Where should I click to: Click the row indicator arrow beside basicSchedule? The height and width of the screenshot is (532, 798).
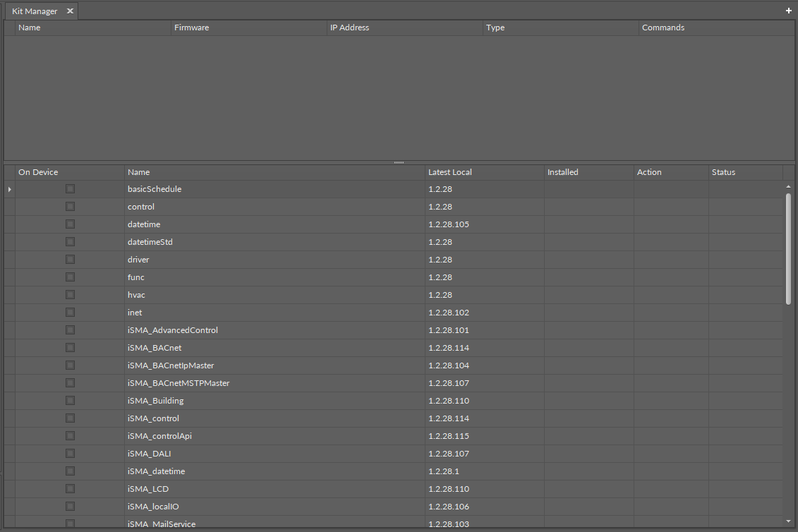point(9,189)
